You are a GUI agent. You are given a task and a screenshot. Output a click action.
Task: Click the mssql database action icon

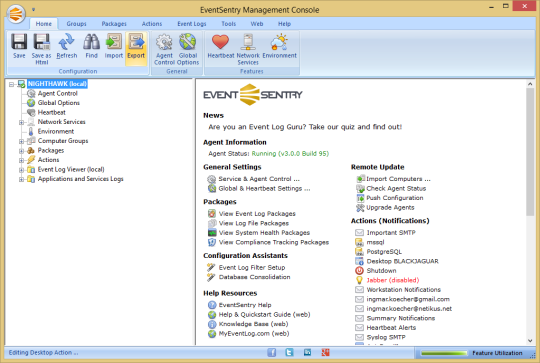click(x=359, y=242)
